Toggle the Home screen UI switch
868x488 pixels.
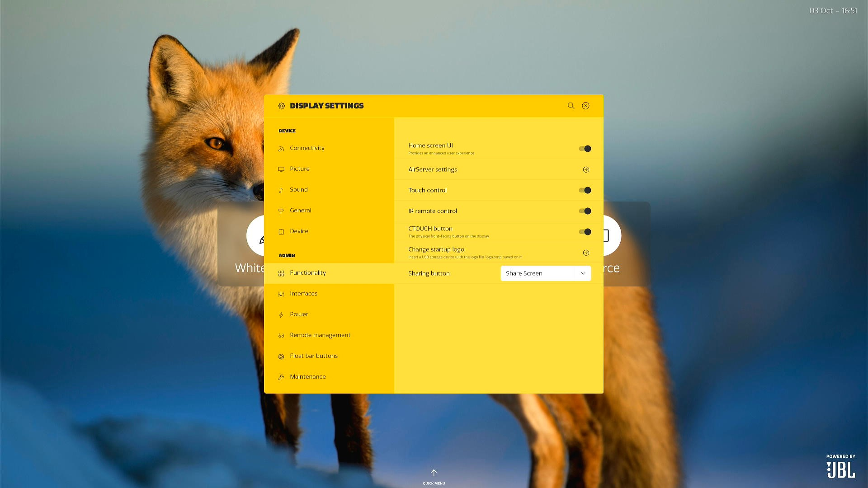coord(585,149)
